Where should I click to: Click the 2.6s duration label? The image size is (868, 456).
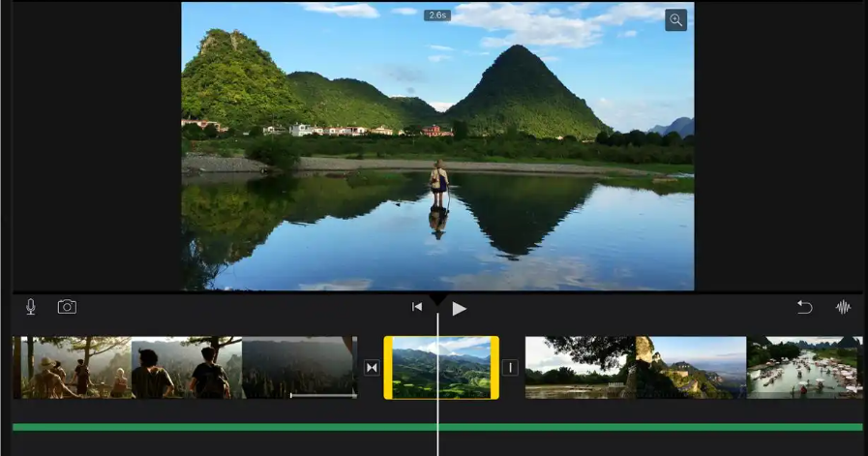[437, 15]
